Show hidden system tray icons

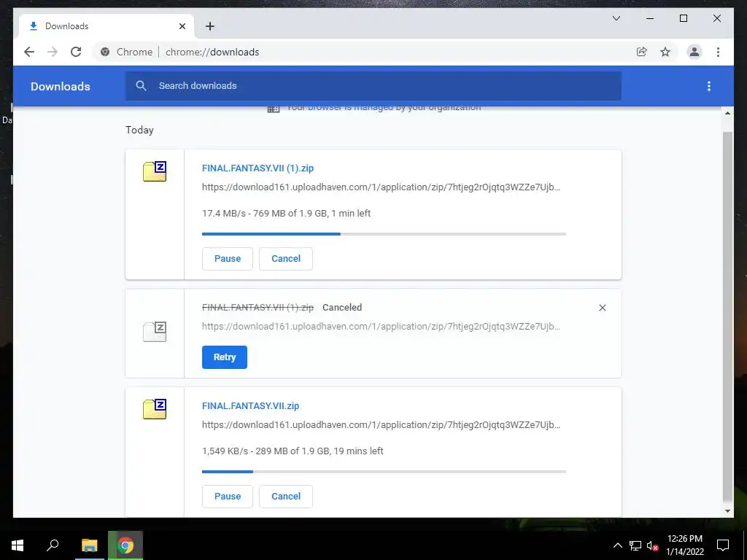point(617,545)
